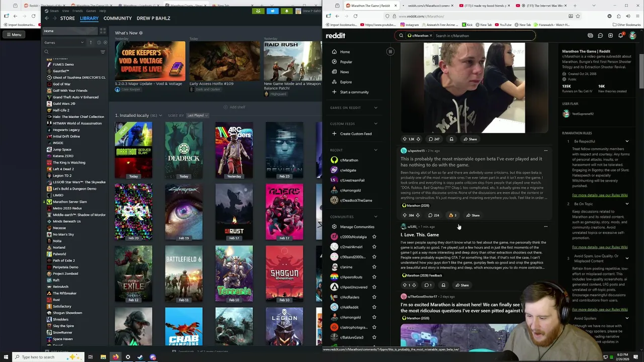Click the sort ascending arrow in Steam sidebar
The image size is (644, 362).
[91, 43]
